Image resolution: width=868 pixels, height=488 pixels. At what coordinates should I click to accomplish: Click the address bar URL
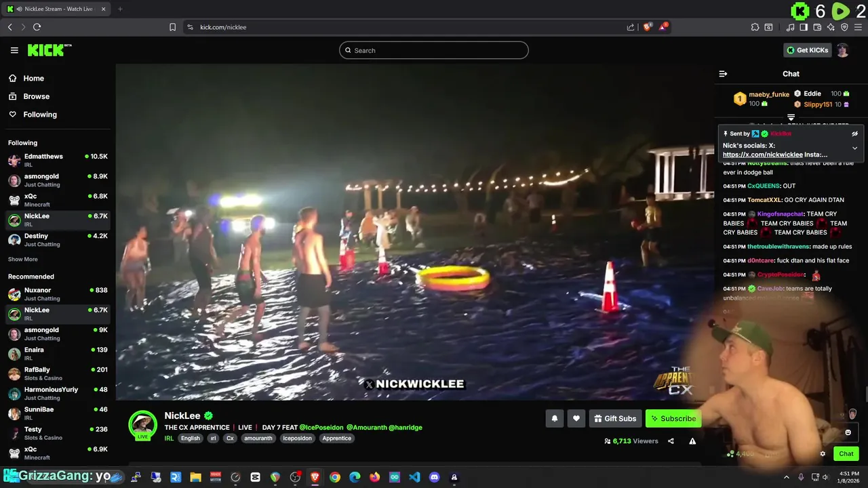[x=223, y=27]
